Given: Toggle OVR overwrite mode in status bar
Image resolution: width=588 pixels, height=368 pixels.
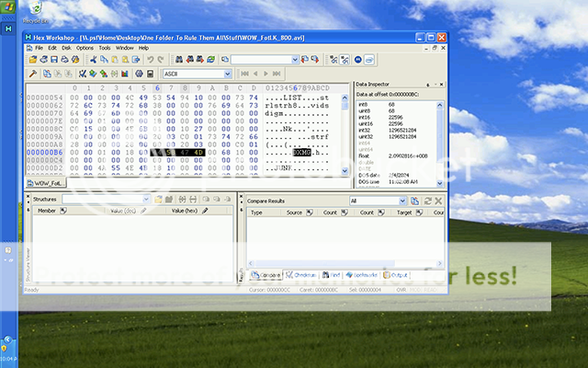Looking at the screenshot, I should (x=401, y=290).
